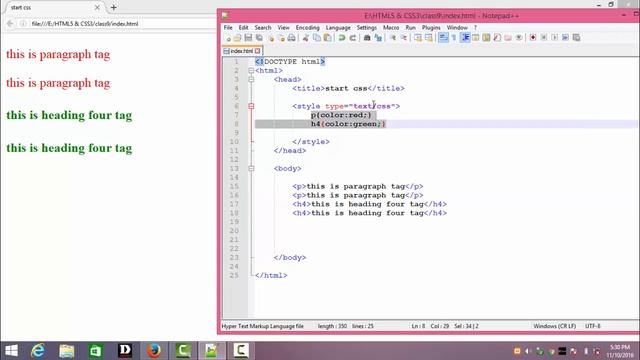This screenshot has height=360, width=640.
Task: Redo the edit via toolbar
Action: [x=353, y=38]
